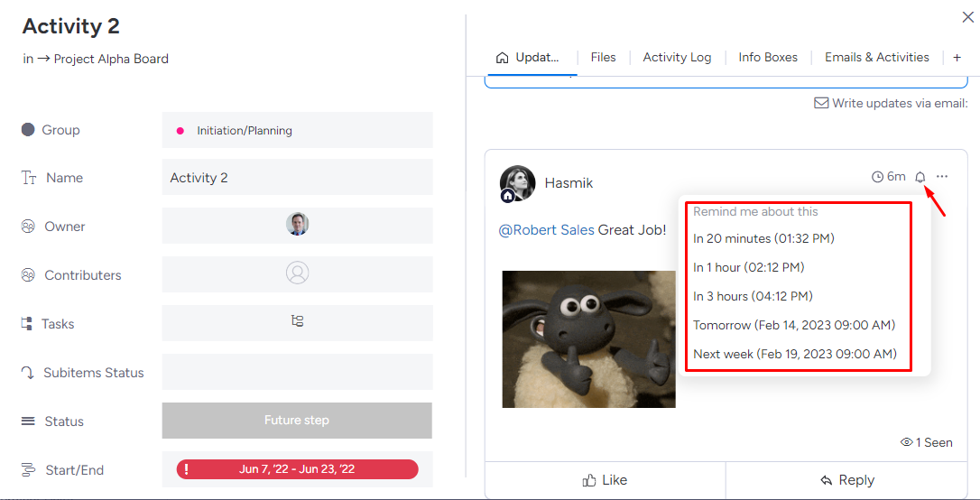Screen dimensions: 980x500
Task: Click the subitems icon in Tasks field
Action: point(298,322)
